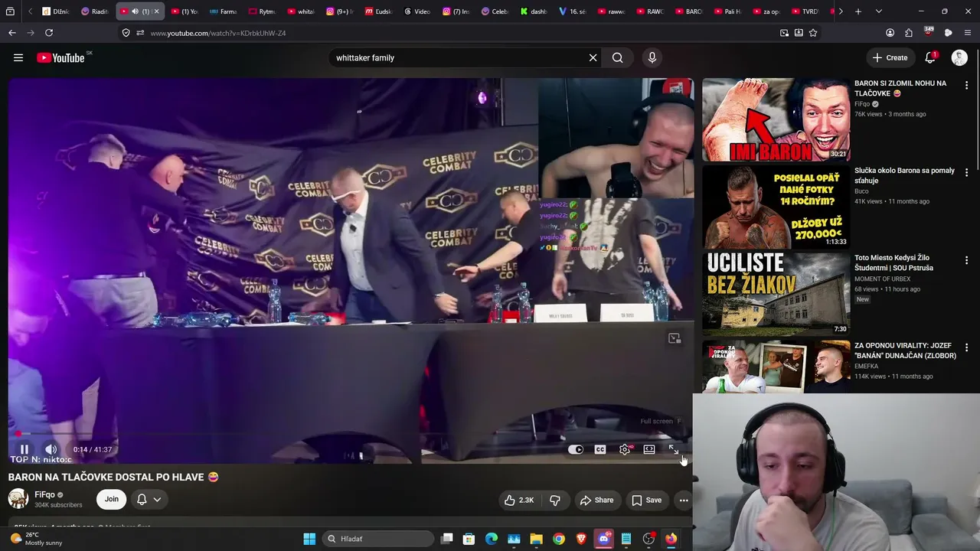Click the magnifier search button
Screen dimensions: 980x551
click(618, 57)
